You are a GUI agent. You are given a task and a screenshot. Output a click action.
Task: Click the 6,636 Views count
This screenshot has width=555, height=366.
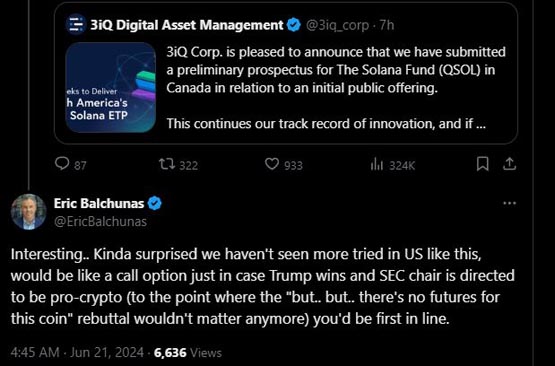[x=188, y=353]
